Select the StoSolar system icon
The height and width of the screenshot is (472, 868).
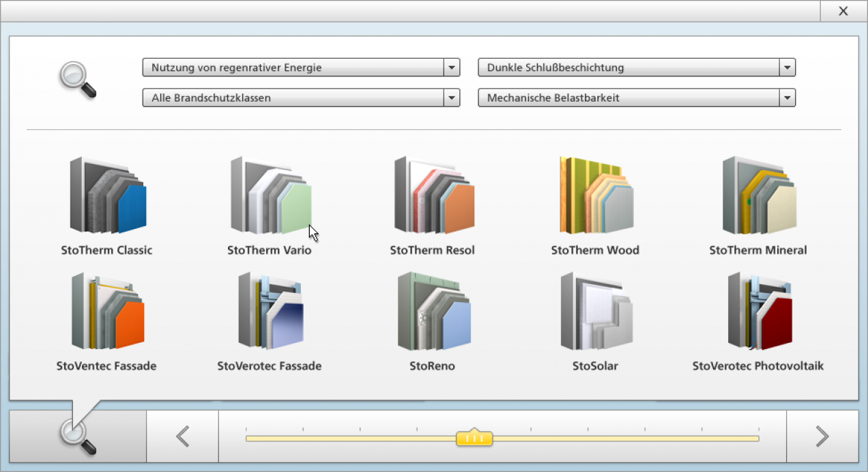596,311
